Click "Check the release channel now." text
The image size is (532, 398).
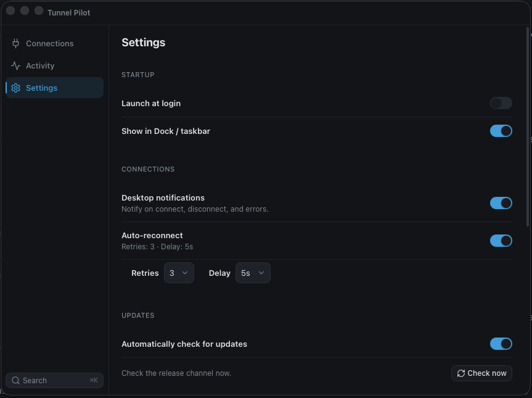tap(176, 373)
